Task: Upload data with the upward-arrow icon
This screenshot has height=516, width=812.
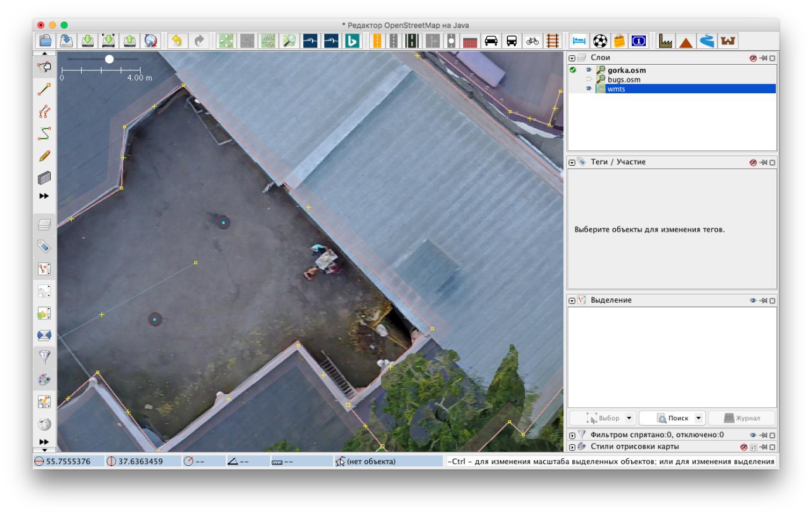Action: click(129, 41)
